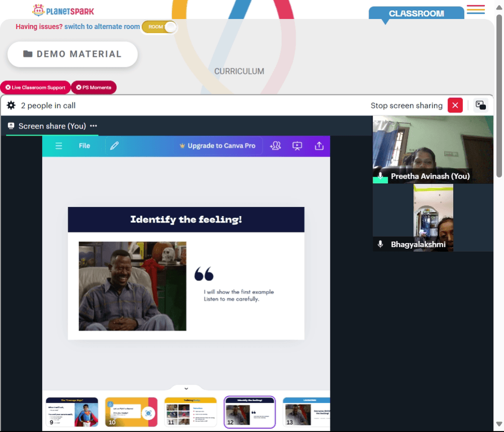Select the Preetha Avinash (You) video tile
504x432 pixels.
[433, 150]
